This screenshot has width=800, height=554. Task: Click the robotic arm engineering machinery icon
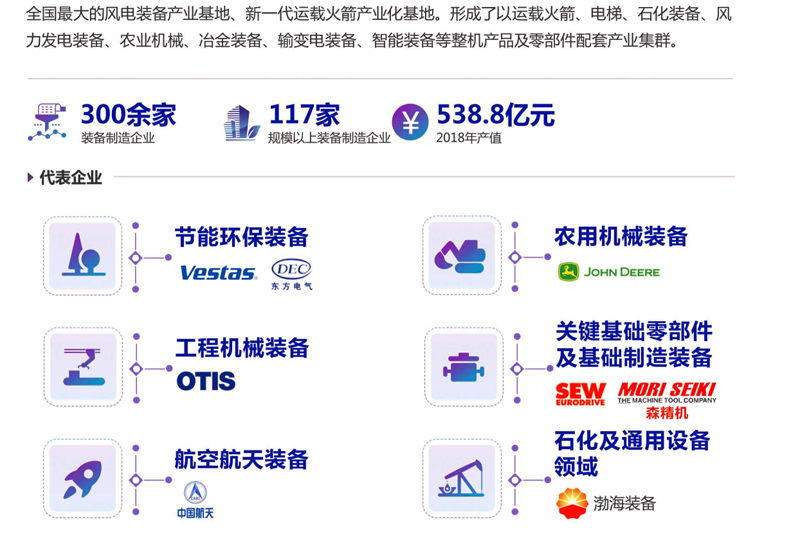pyautogui.click(x=83, y=367)
